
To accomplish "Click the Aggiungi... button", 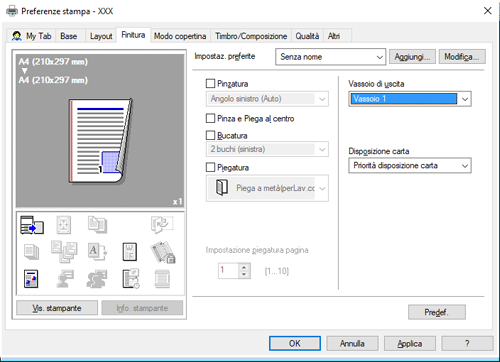I will (412, 57).
